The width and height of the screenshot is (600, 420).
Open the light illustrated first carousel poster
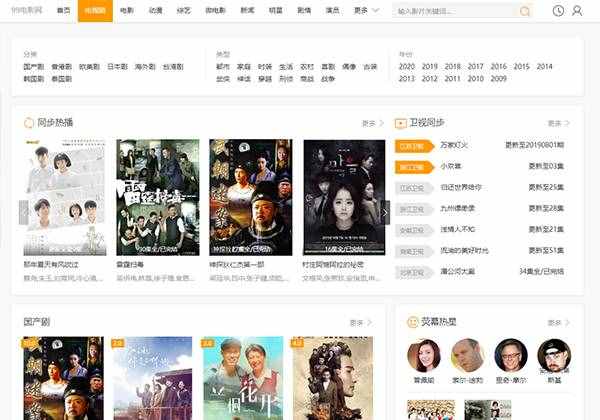point(65,197)
